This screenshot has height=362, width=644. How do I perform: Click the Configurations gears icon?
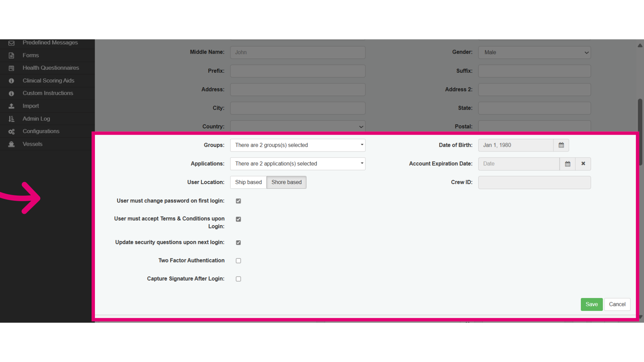coord(11,132)
